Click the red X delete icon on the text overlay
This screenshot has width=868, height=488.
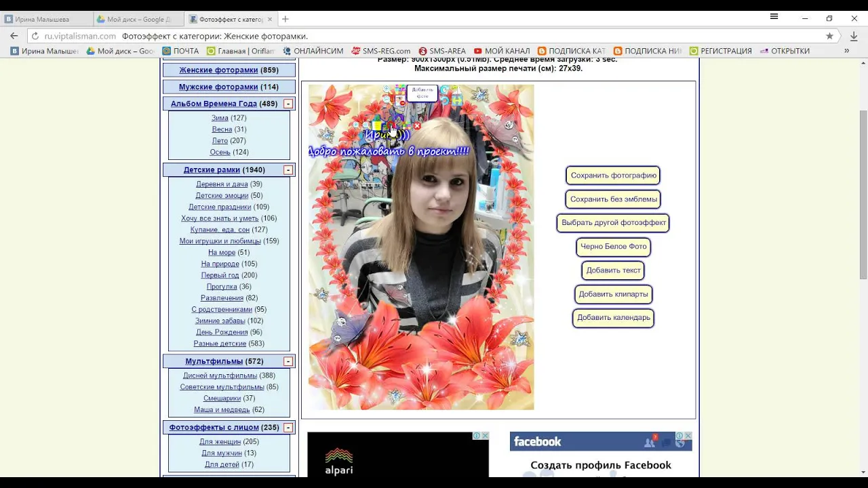tap(417, 125)
